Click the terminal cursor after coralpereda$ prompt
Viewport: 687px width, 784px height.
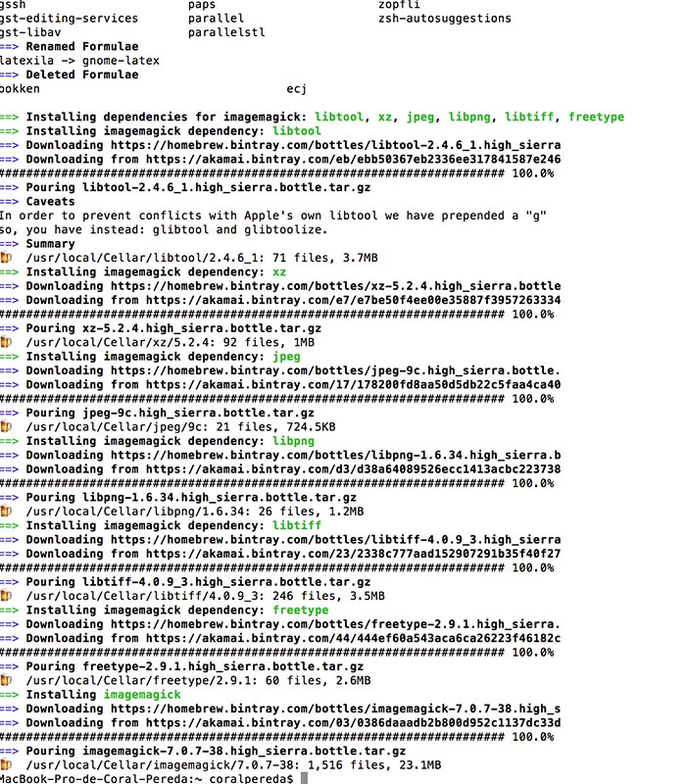304,778
